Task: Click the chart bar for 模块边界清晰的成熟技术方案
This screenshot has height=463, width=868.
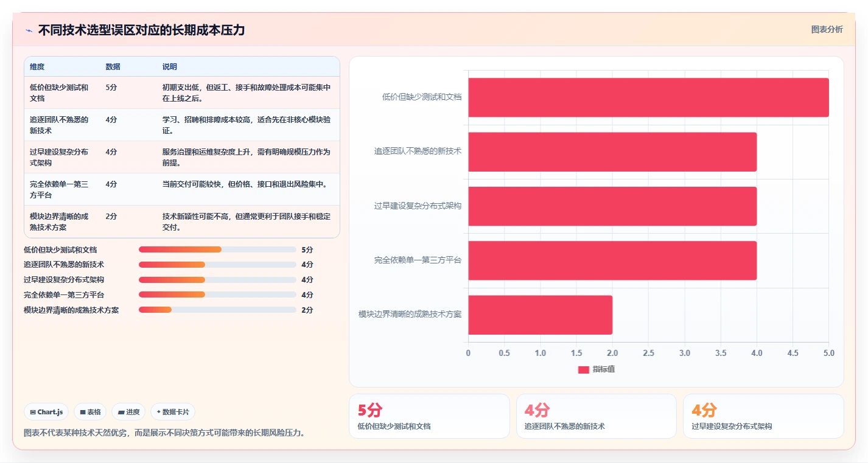Action: click(540, 315)
